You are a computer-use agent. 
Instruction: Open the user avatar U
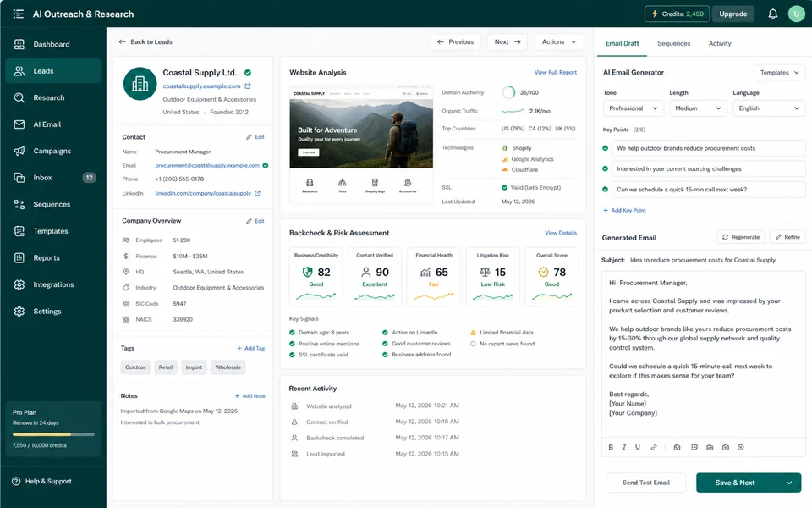(x=797, y=14)
